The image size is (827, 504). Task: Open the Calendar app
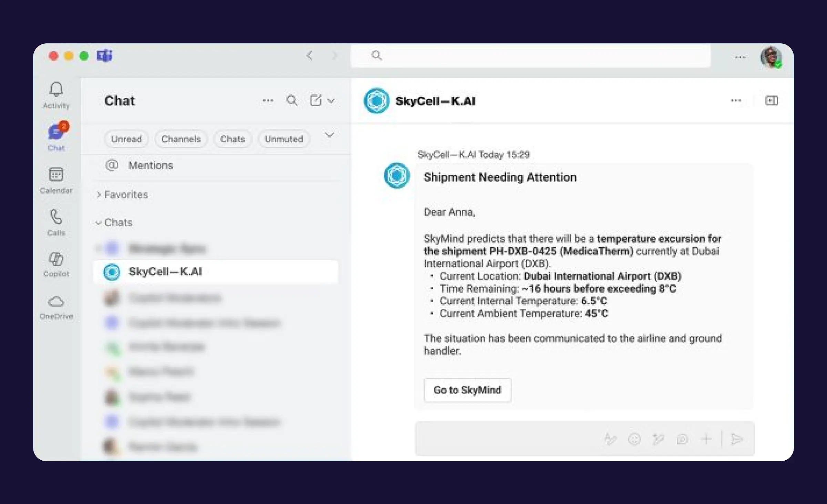coord(56,180)
